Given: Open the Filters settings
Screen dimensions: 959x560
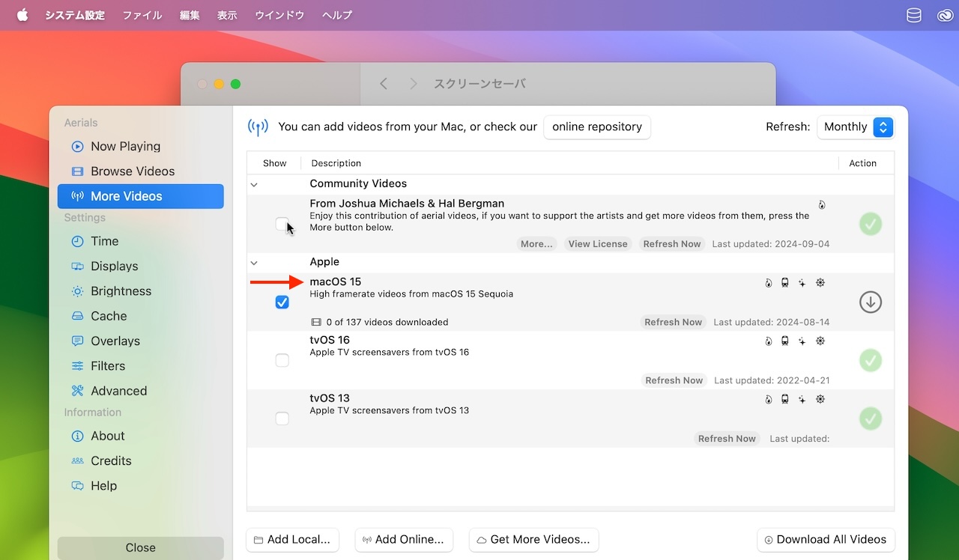Looking at the screenshot, I should coord(140,365).
